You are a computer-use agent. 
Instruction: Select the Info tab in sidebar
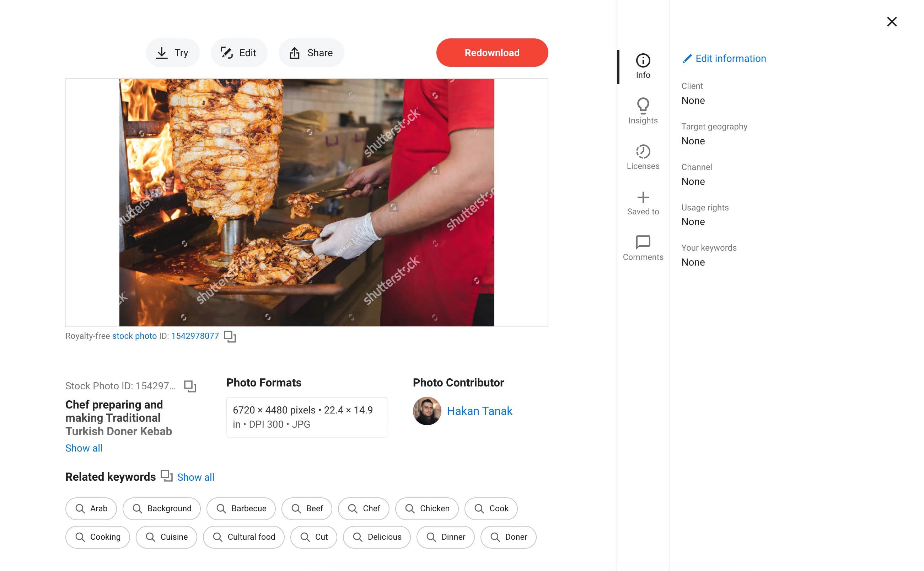(x=643, y=66)
